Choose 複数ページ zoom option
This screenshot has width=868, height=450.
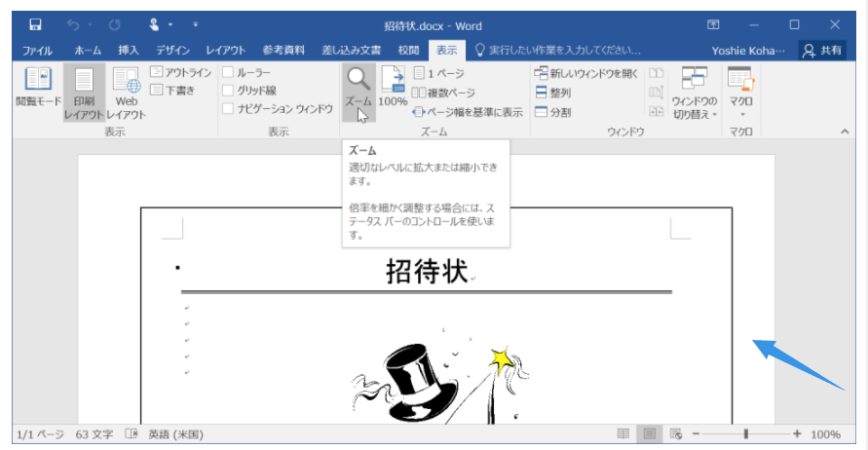pyautogui.click(x=444, y=93)
